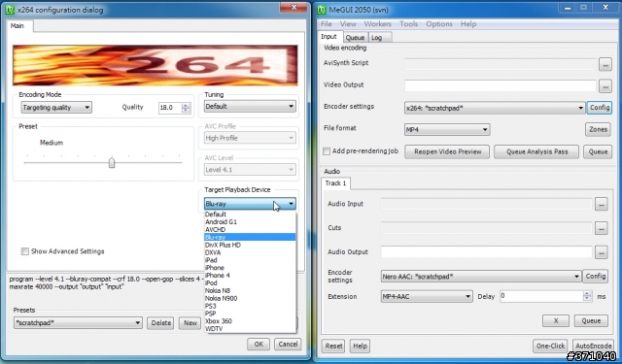This screenshot has height=364, width=622.
Task: Browse for AviSynth Script file
Action: tap(605, 64)
